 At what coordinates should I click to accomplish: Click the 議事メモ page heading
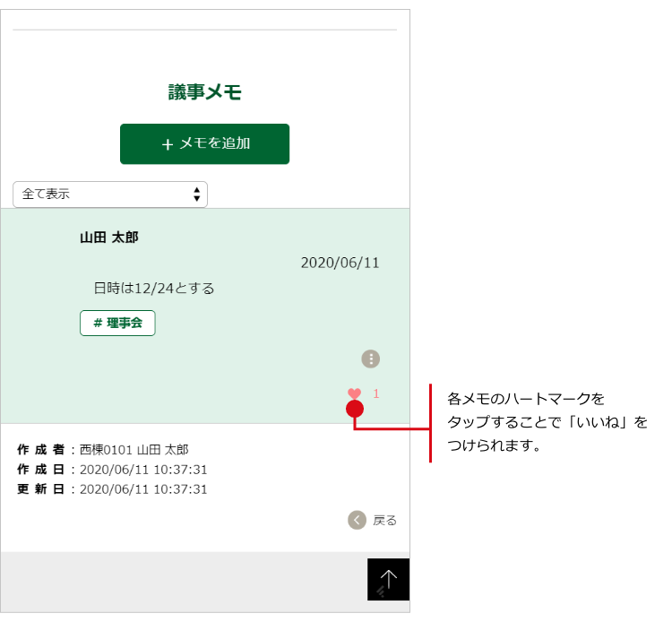[205, 91]
